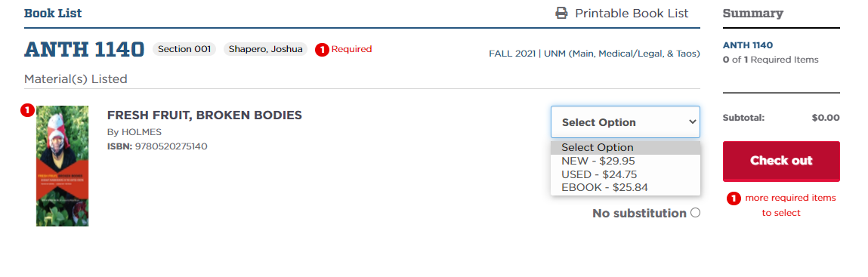The height and width of the screenshot is (277, 868).
Task: Open the Fresh Fruit, Broken Bodies cover thumbnail
Action: pos(63,166)
